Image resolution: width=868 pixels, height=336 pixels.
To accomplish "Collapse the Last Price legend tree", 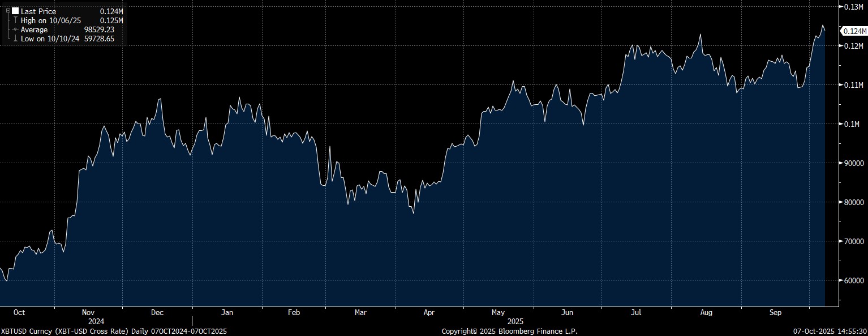I will click(8, 11).
